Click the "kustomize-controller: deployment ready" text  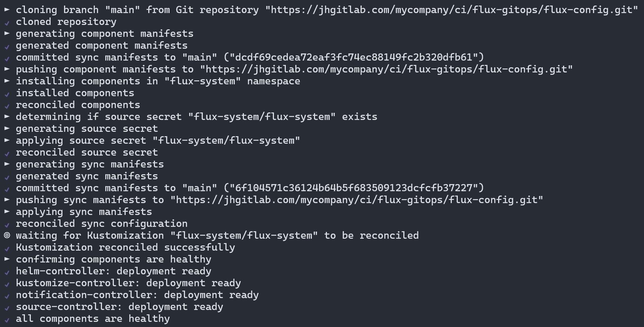[128, 283]
